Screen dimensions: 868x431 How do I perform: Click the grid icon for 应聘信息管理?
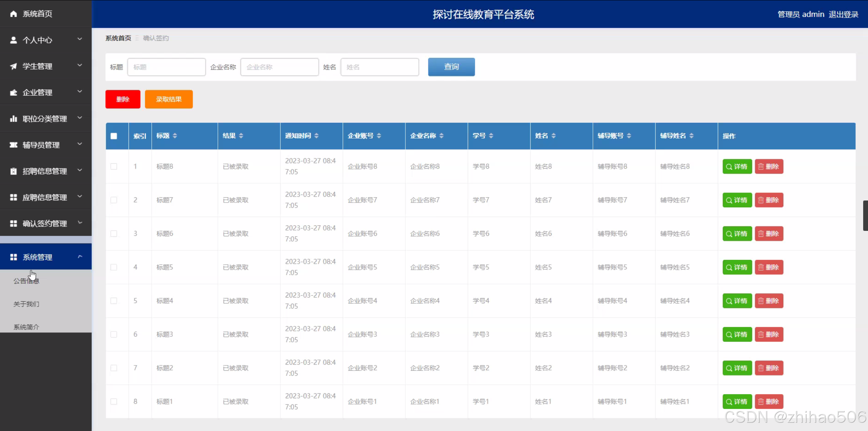click(13, 197)
